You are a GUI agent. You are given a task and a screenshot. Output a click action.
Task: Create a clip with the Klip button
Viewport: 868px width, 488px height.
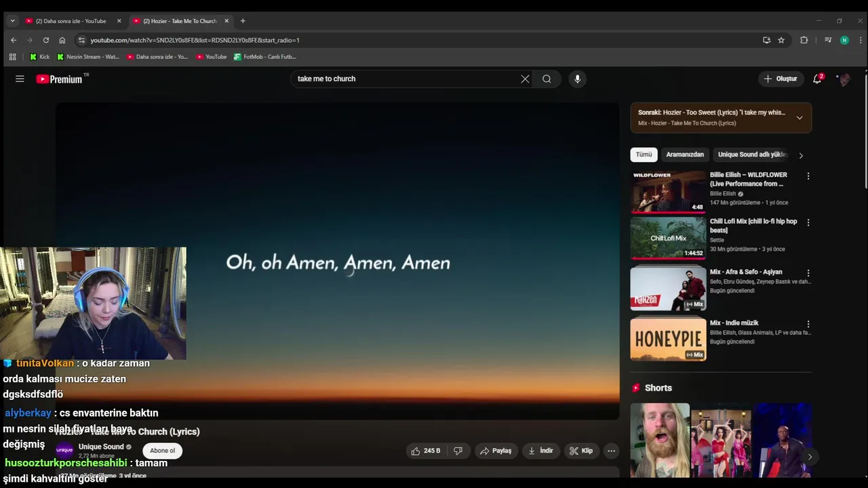point(581,451)
